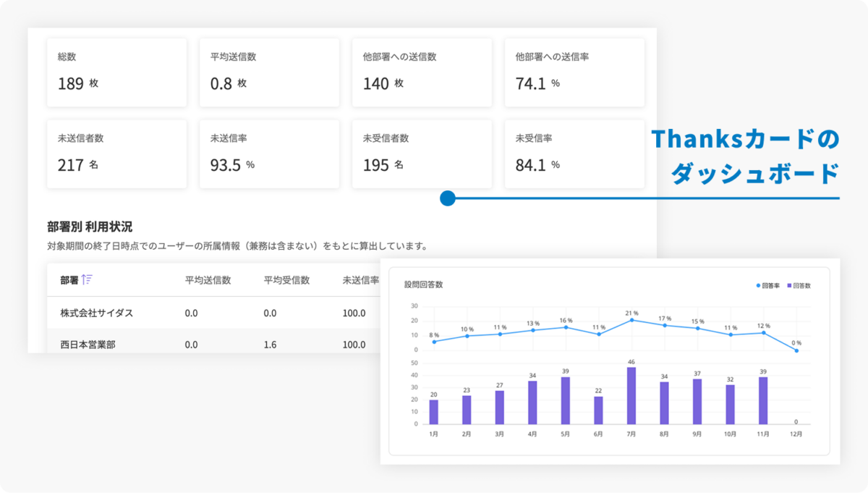
Task: Click the 1月 bar showing 20
Action: [433, 412]
